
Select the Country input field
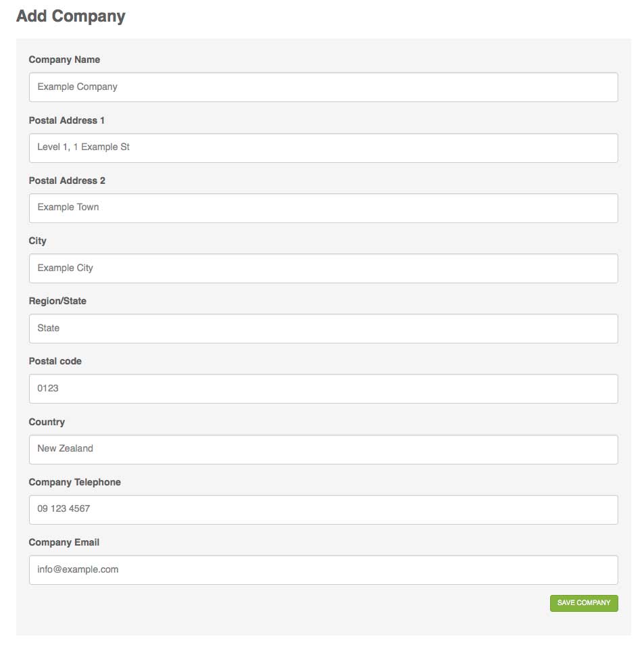coord(324,450)
